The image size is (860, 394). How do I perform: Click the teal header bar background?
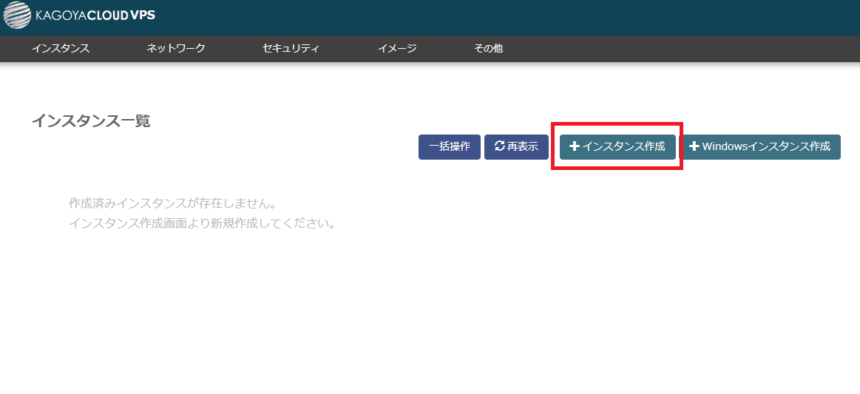tap(494, 18)
